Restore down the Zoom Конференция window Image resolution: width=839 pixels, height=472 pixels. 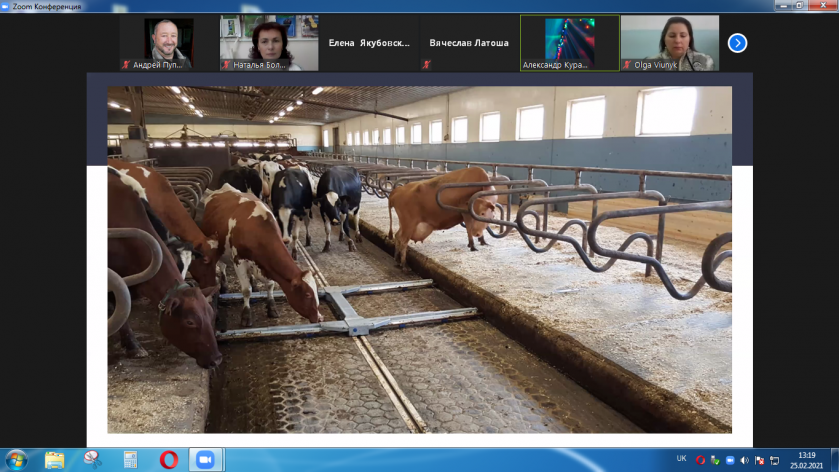(x=799, y=5)
